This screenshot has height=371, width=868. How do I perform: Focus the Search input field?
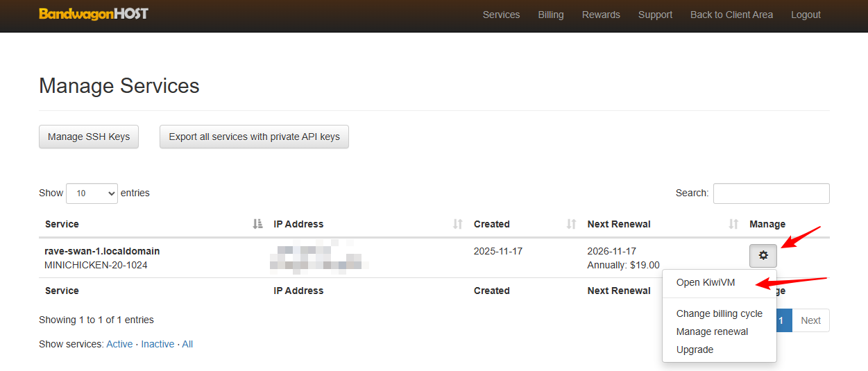(771, 193)
